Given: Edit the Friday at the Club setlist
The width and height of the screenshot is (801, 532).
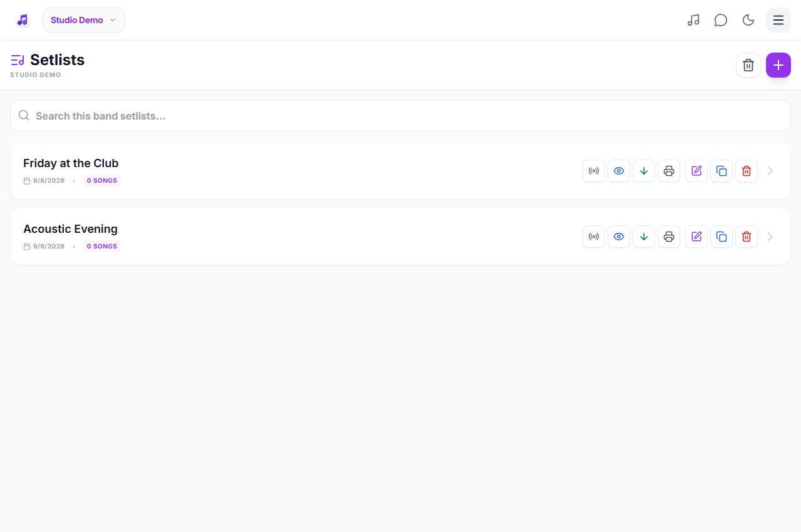Looking at the screenshot, I should point(696,171).
